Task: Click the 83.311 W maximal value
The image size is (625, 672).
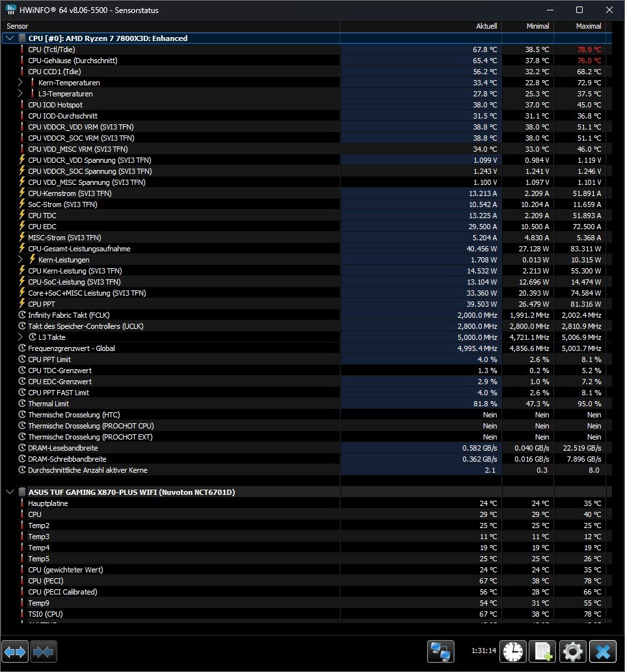Action: tap(585, 249)
